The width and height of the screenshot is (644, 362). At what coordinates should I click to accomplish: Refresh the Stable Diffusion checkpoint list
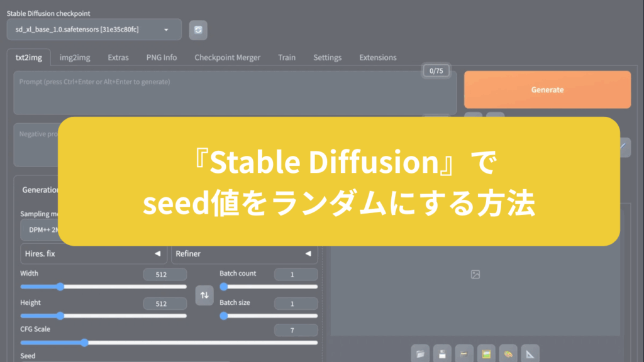coord(198,30)
